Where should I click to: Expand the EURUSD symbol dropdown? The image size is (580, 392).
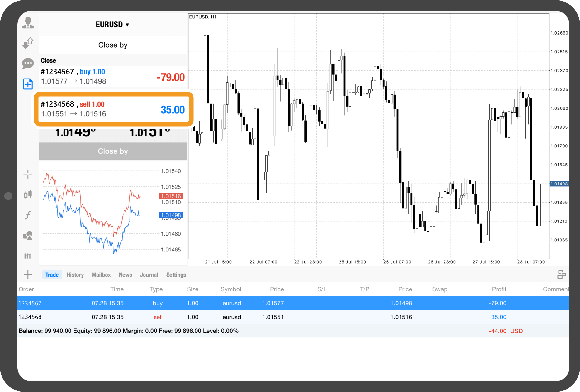[112, 25]
